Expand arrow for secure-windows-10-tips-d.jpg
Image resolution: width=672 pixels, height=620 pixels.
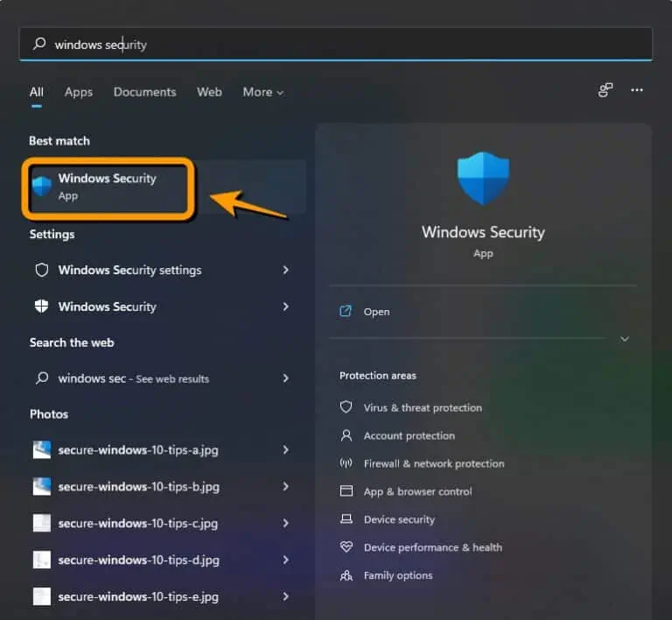(x=285, y=560)
